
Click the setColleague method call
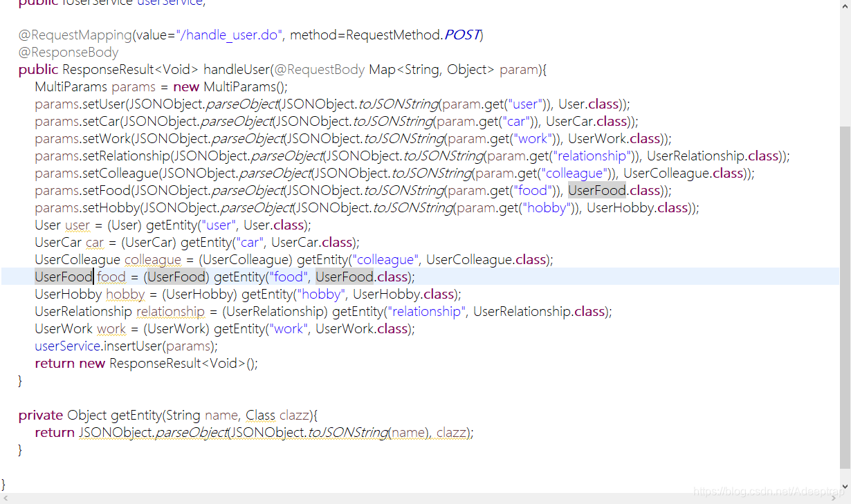[x=122, y=173]
